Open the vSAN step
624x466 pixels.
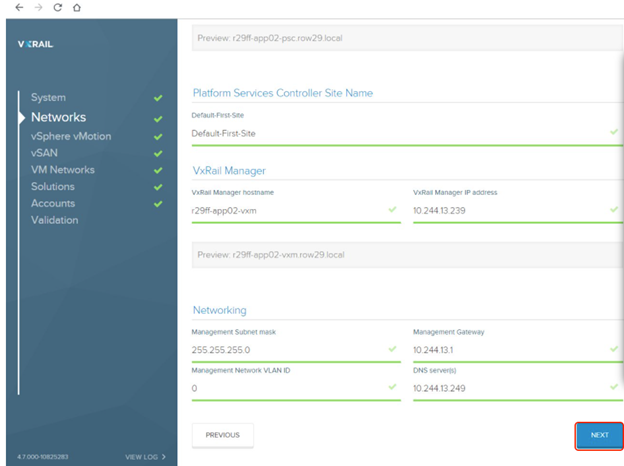(44, 153)
